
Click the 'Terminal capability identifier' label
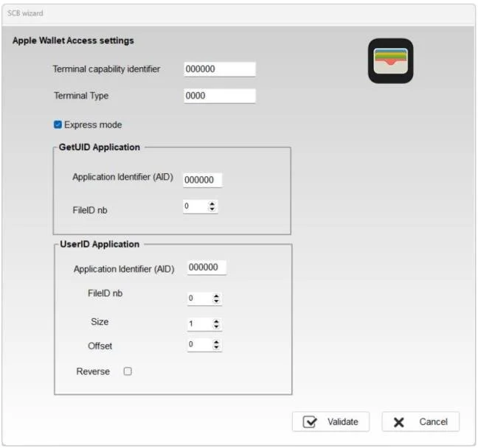click(x=106, y=69)
